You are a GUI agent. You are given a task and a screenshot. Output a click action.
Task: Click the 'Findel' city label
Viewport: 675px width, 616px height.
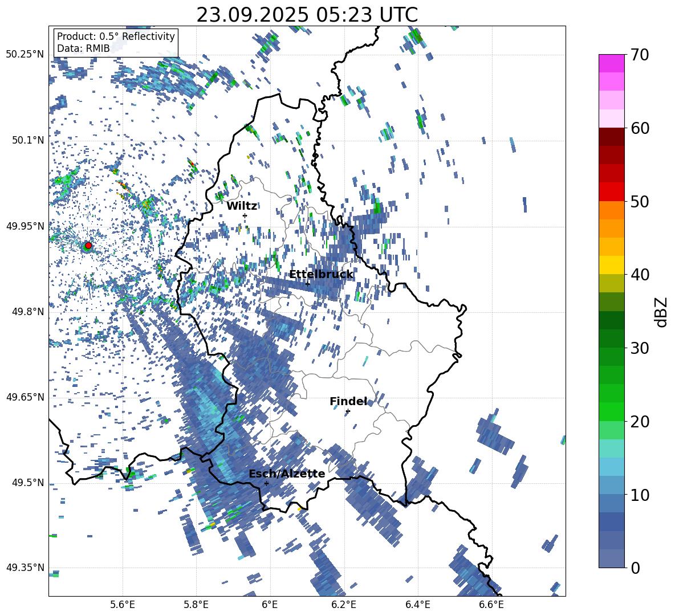(x=348, y=402)
